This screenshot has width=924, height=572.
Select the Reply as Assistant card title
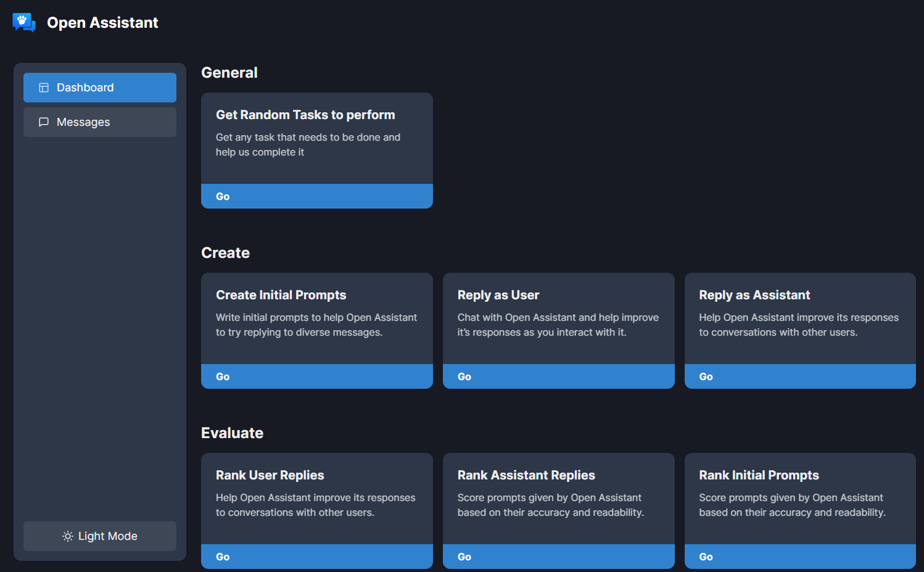click(754, 295)
